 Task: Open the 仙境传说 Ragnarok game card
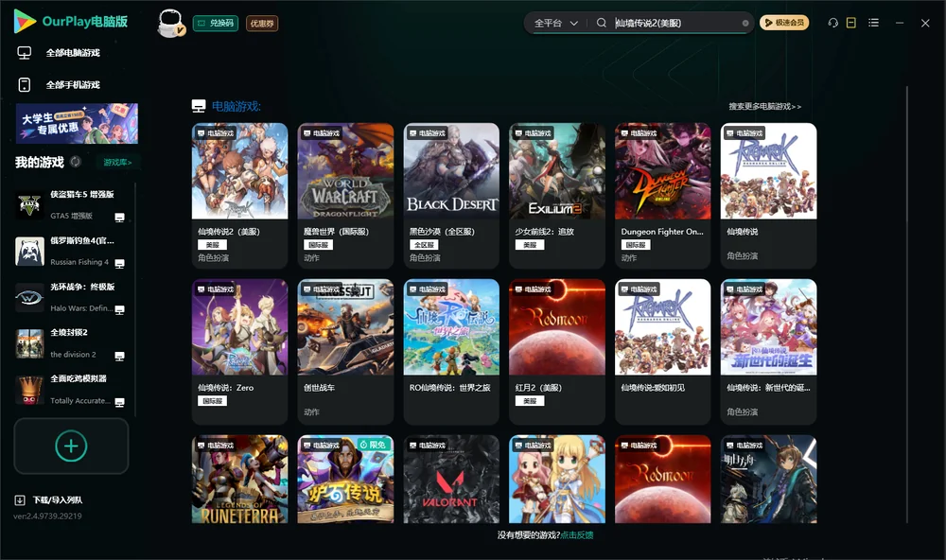pos(768,196)
